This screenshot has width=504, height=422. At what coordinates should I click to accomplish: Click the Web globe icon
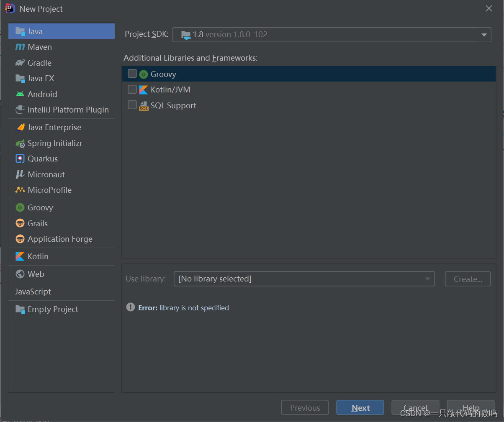pos(20,274)
